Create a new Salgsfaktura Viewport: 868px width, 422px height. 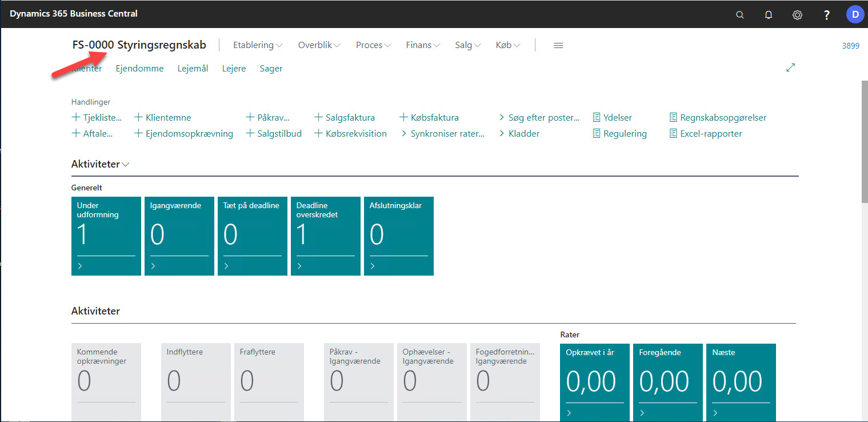pos(345,118)
